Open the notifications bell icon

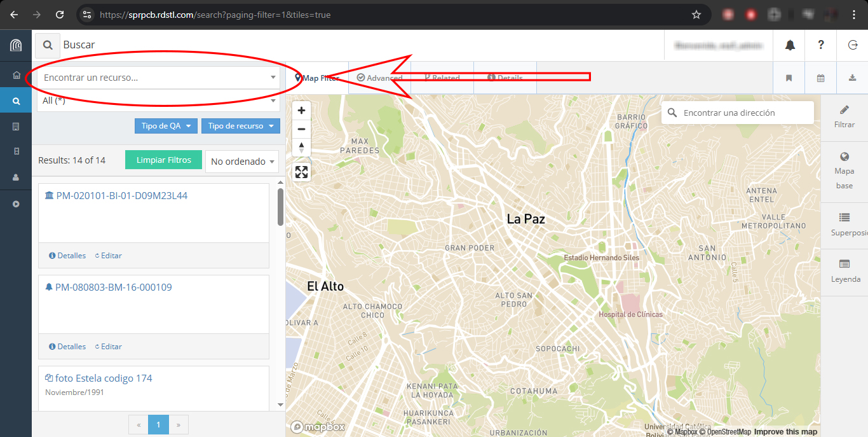(790, 45)
